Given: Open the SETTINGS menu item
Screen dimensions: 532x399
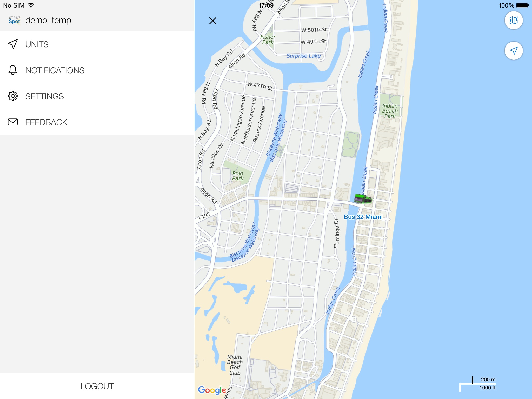Looking at the screenshot, I should tap(97, 96).
